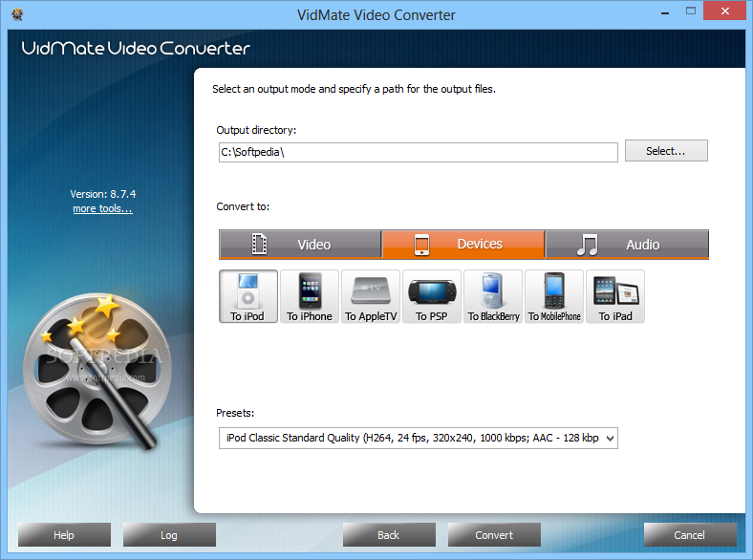Click the Help button
The height and width of the screenshot is (560, 753).
point(64,534)
